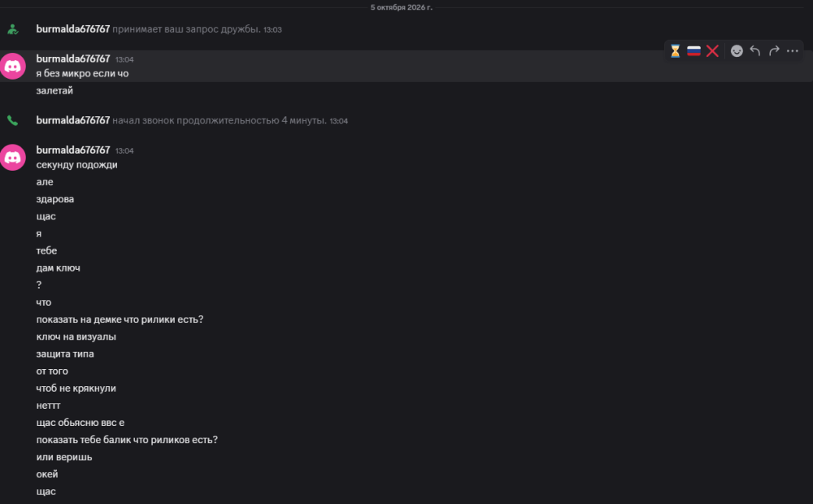The image size is (813, 504).
Task: Click the message "окей"
Action: tap(47, 475)
